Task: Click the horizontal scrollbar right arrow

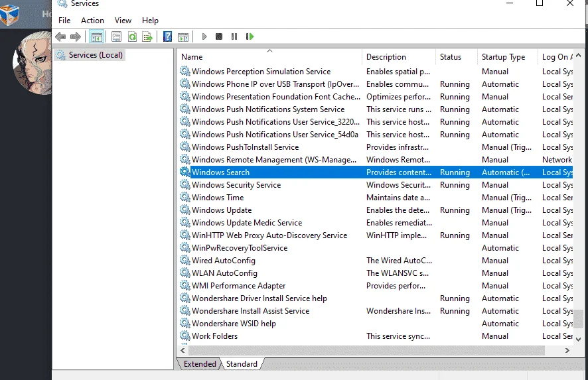Action: [567, 350]
